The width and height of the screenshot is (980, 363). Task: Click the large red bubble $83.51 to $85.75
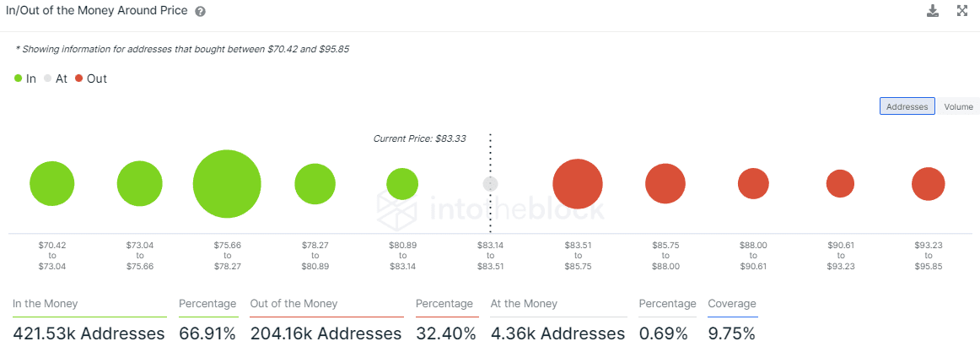click(578, 184)
